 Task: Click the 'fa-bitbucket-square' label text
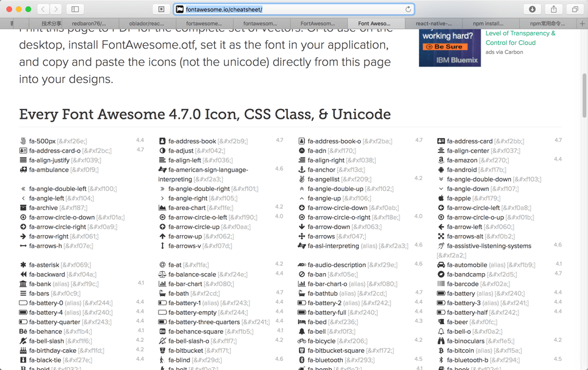point(335,350)
